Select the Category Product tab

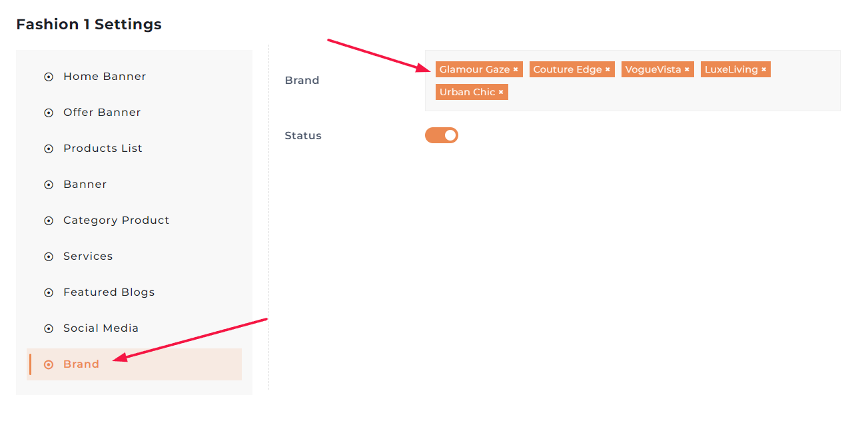[116, 220]
